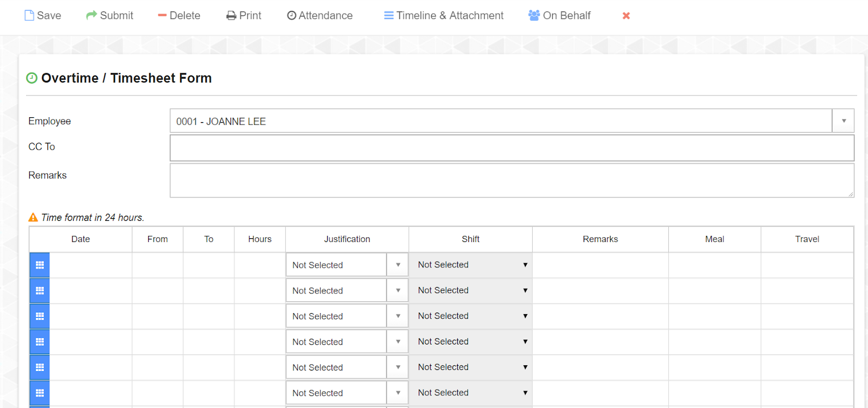Print the timesheet form

[x=244, y=16]
